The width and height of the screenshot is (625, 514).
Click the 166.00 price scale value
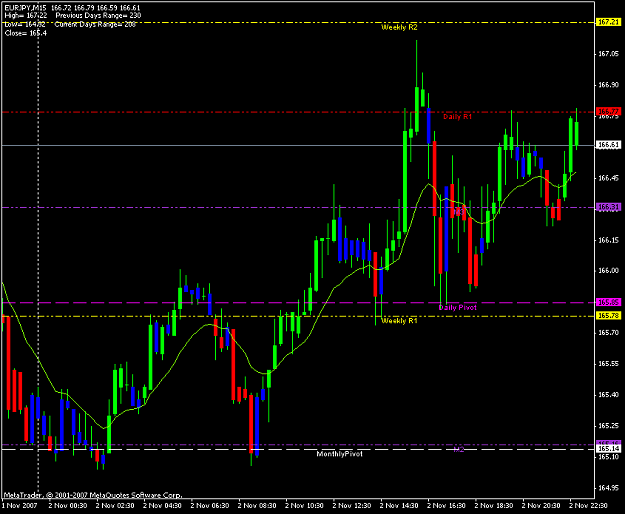(x=609, y=271)
